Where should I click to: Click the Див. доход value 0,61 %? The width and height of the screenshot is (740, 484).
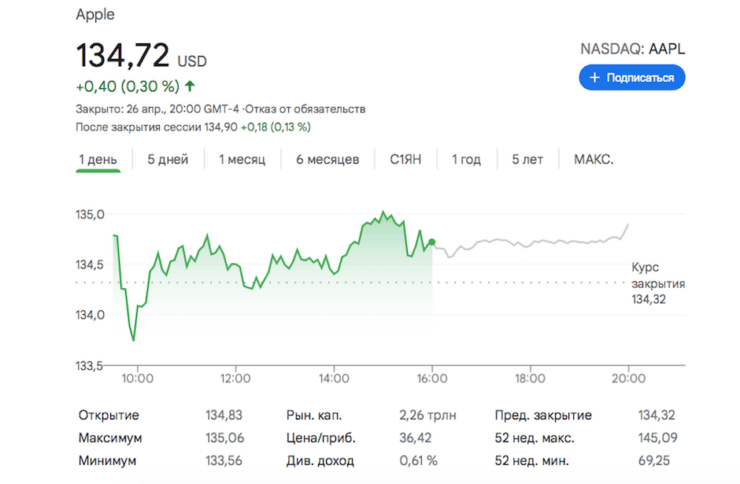coord(418,460)
